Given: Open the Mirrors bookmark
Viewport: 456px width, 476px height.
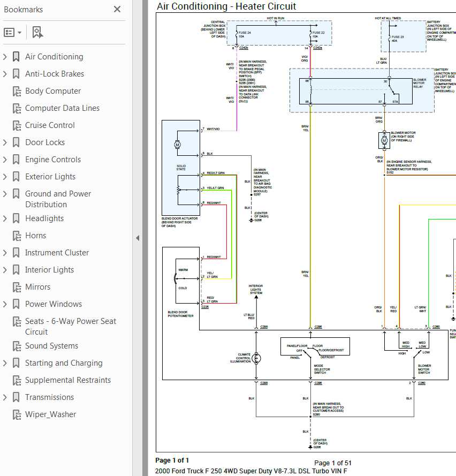Looking at the screenshot, I should [x=37, y=287].
